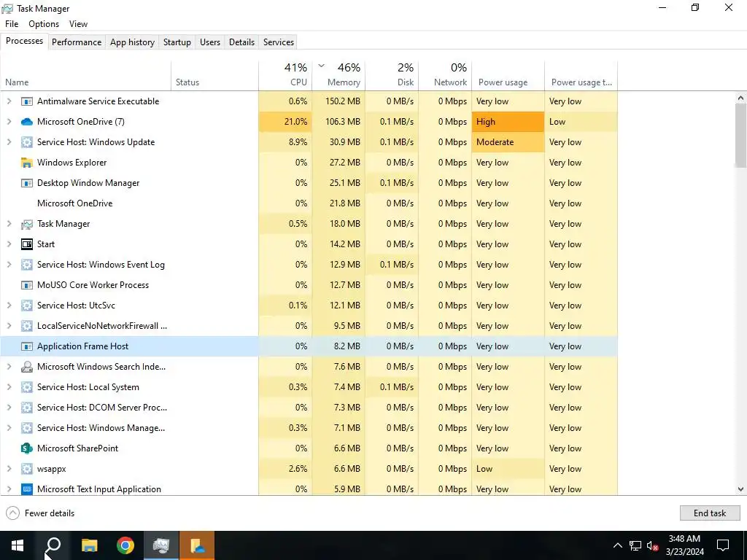This screenshot has height=560, width=747.
Task: Click the Microsoft Windows Search Indexer icon
Action: click(27, 367)
